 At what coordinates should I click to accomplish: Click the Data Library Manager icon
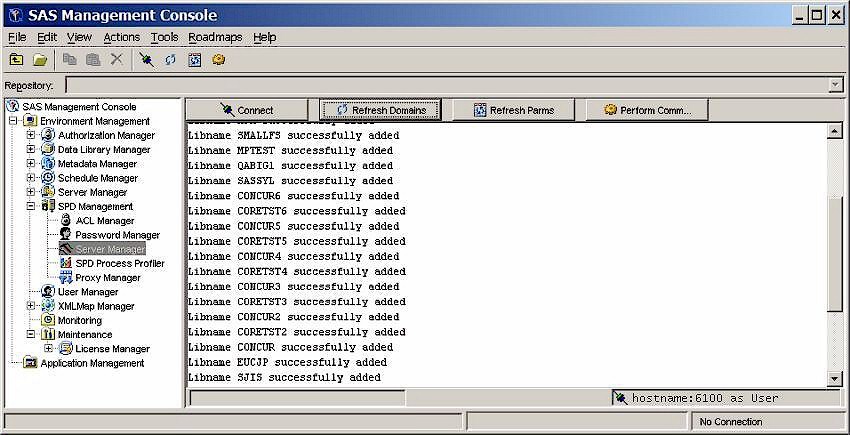[48, 149]
